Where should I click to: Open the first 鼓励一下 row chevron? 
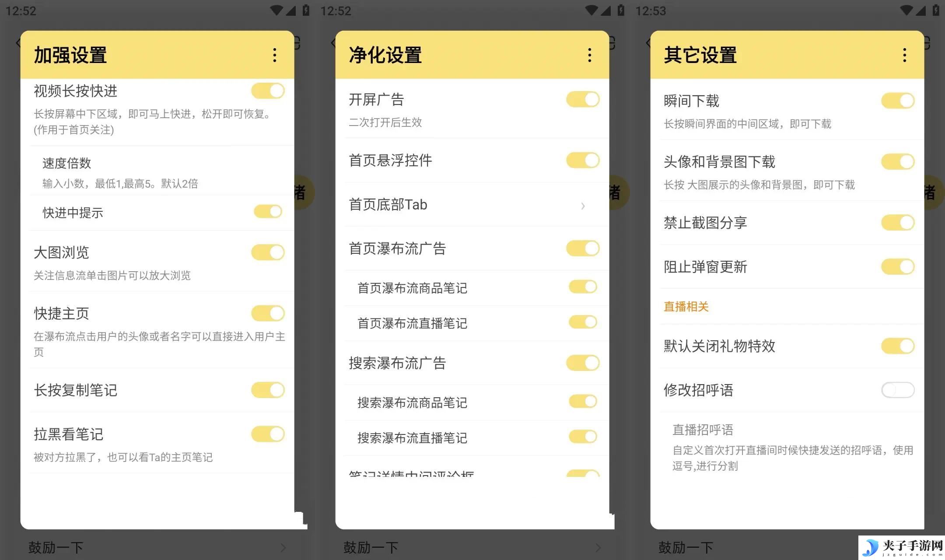[283, 548]
